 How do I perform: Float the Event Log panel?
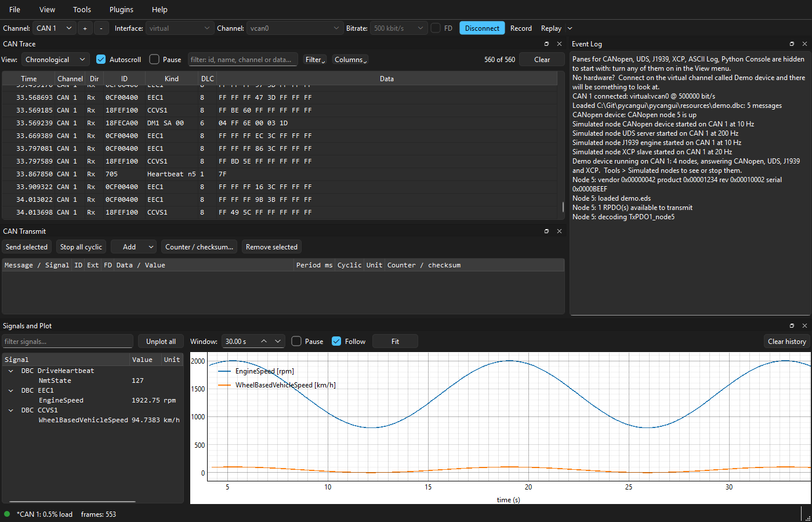(792, 44)
